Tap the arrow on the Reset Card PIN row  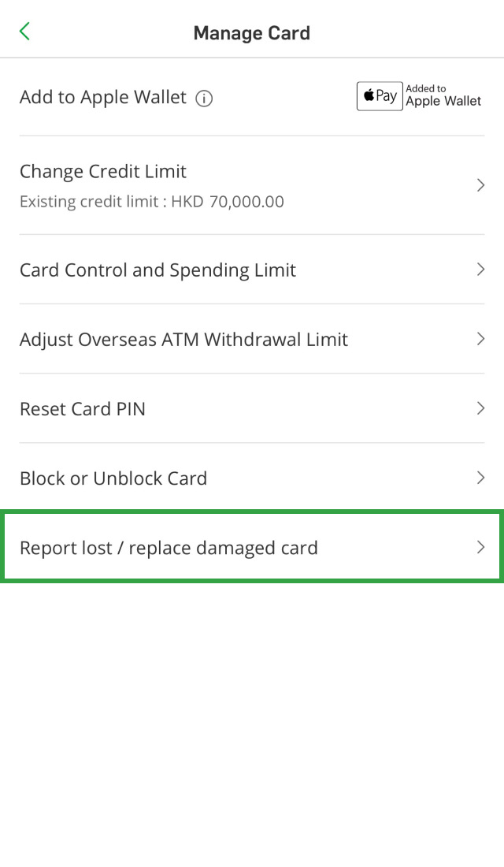pyautogui.click(x=480, y=408)
